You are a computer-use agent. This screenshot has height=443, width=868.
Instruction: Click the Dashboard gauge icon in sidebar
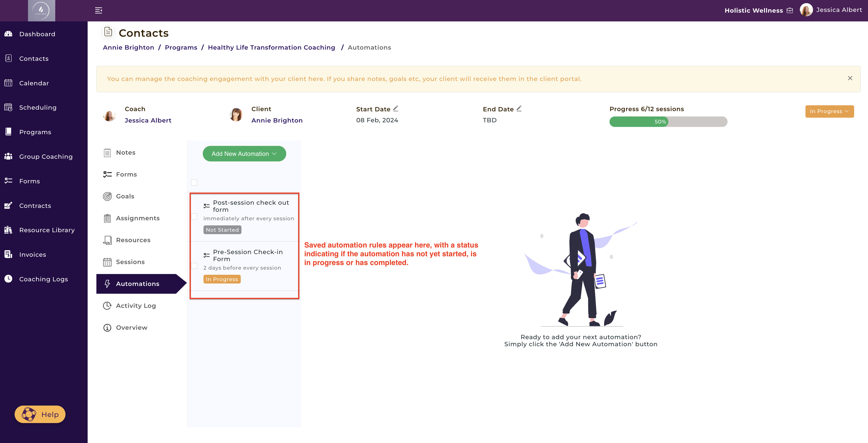coord(9,34)
